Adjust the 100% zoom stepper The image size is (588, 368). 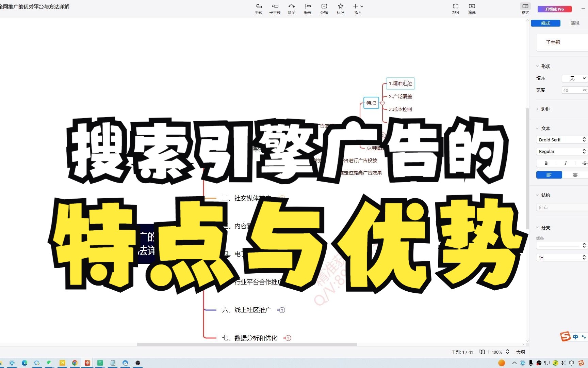coord(508,352)
